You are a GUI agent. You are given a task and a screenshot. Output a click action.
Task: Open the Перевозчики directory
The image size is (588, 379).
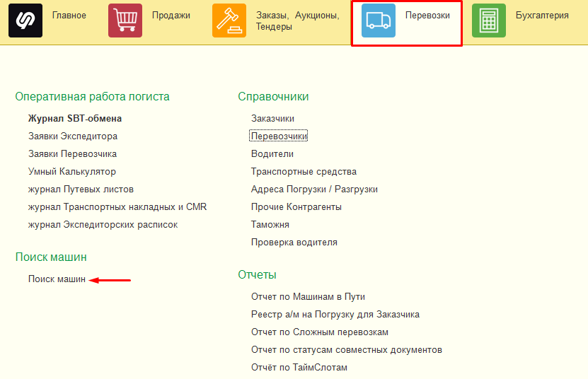(279, 136)
